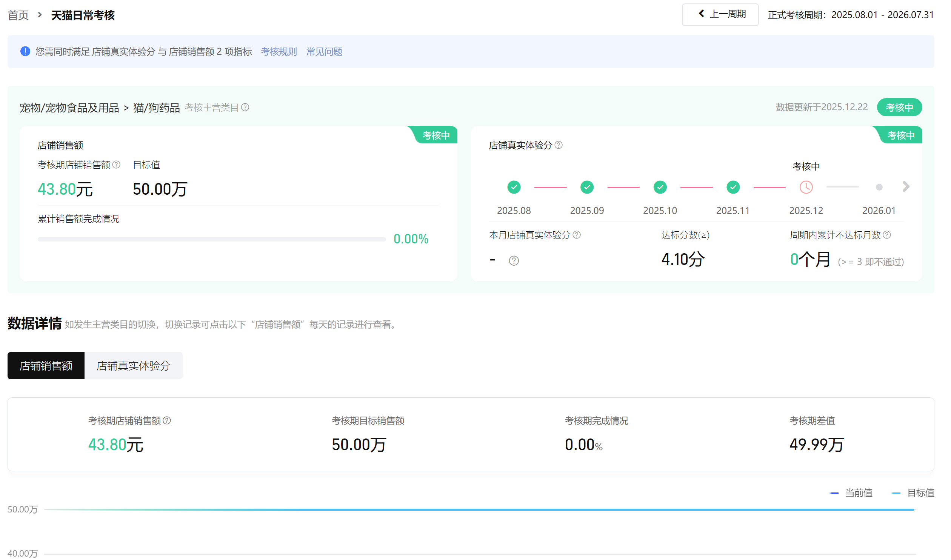The image size is (951, 560).
Task: Click the 2025.12 clock timeline marker
Action: (x=806, y=187)
